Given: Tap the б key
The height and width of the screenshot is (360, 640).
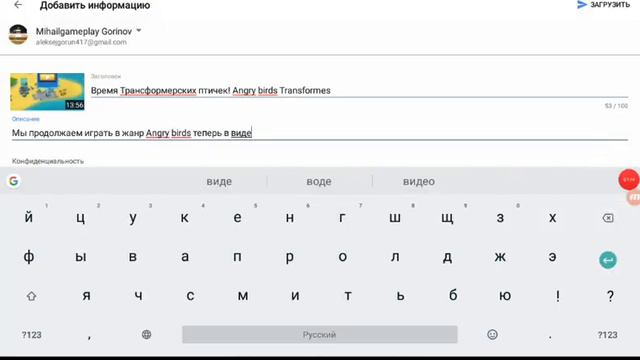Looking at the screenshot, I should click(x=453, y=296).
